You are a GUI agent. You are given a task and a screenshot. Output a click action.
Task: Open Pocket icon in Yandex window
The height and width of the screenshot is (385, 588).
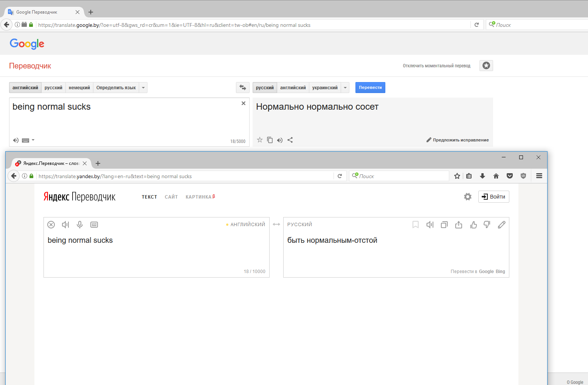pos(510,176)
